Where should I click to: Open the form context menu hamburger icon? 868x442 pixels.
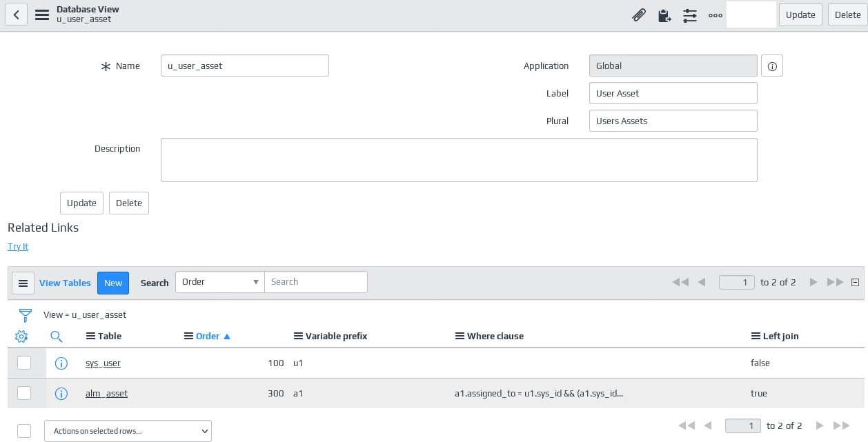[42, 14]
